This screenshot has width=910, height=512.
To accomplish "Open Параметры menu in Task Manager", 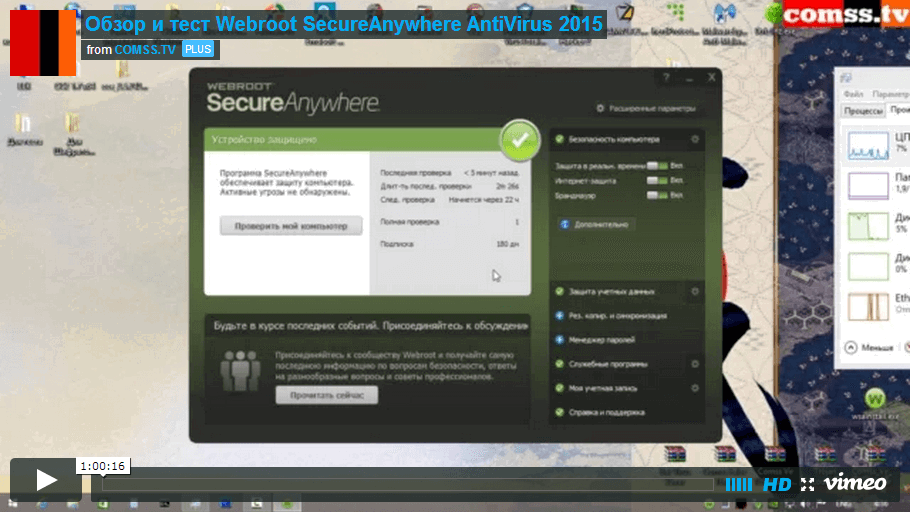I will (x=890, y=94).
